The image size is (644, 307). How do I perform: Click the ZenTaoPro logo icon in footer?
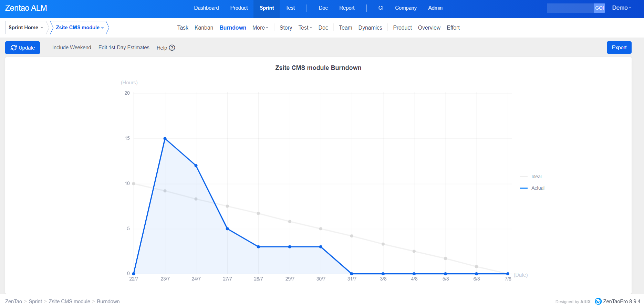598,301
